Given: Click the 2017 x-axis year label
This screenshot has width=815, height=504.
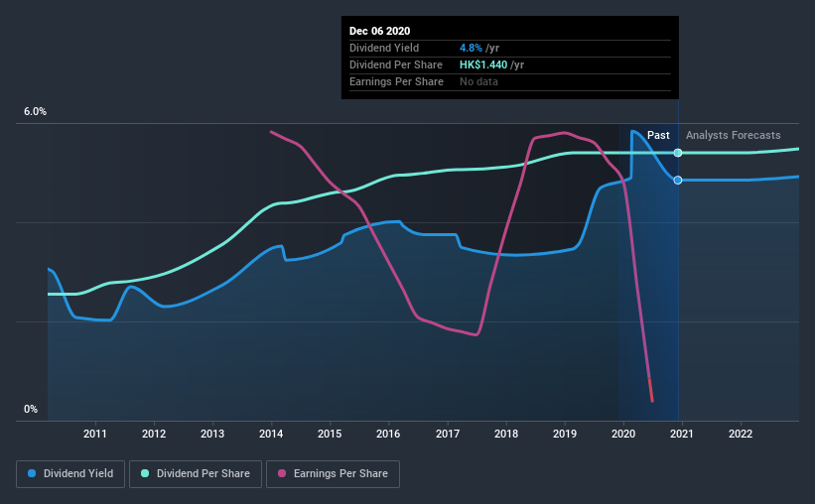Looking at the screenshot, I should (x=448, y=434).
